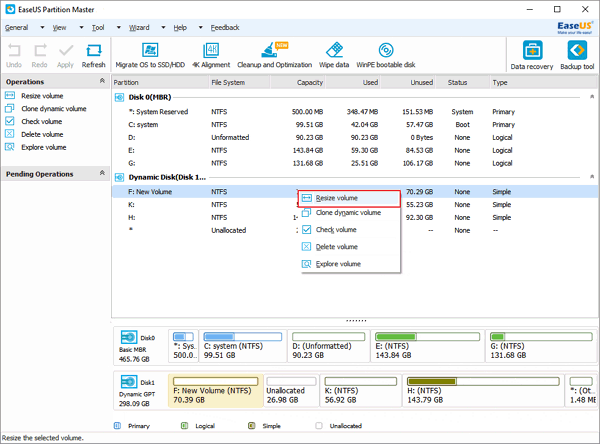The height and width of the screenshot is (444, 600).
Task: Collapse the Dynamic Disk group
Action: (592, 177)
